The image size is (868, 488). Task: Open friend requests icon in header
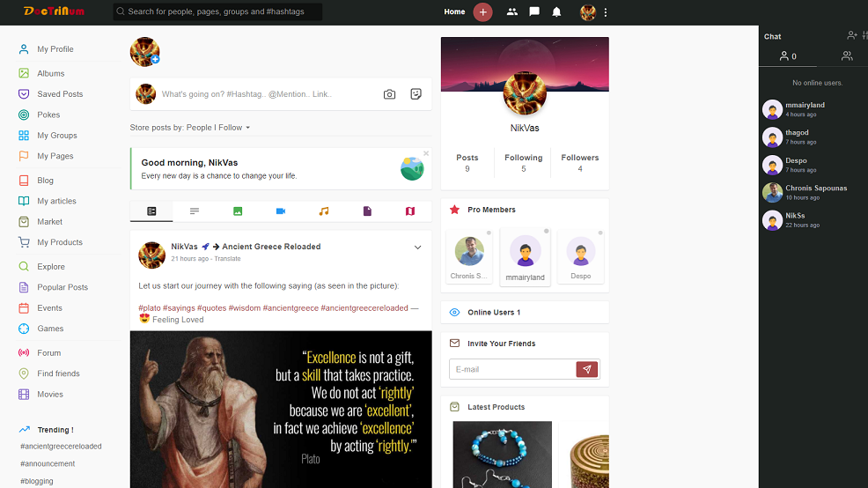pos(512,12)
